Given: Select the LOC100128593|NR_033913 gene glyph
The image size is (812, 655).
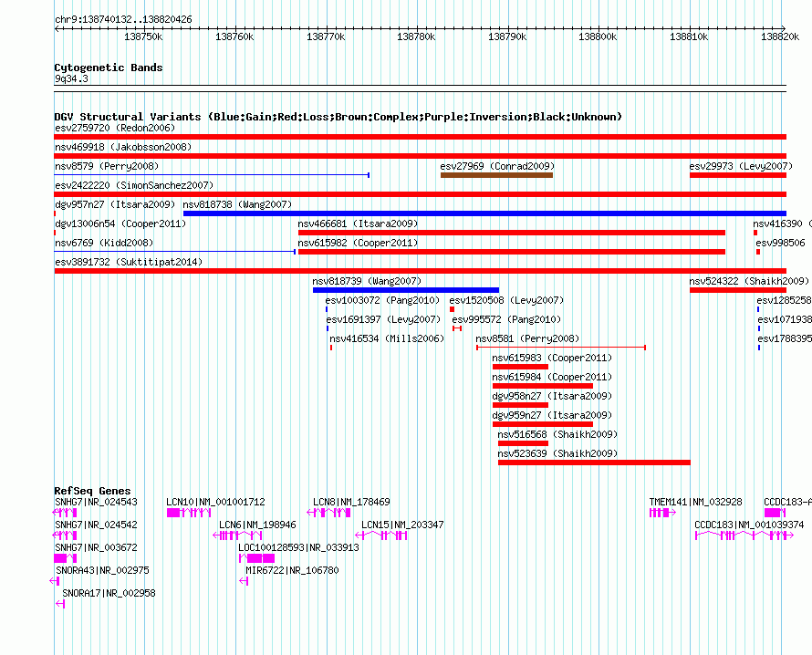Looking at the screenshot, I should 257,558.
